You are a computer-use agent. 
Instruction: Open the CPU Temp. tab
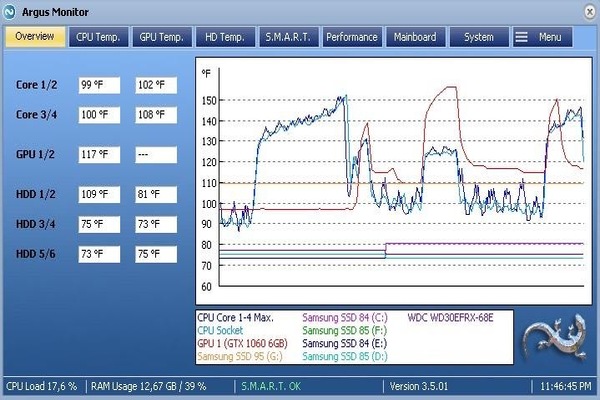(97, 37)
